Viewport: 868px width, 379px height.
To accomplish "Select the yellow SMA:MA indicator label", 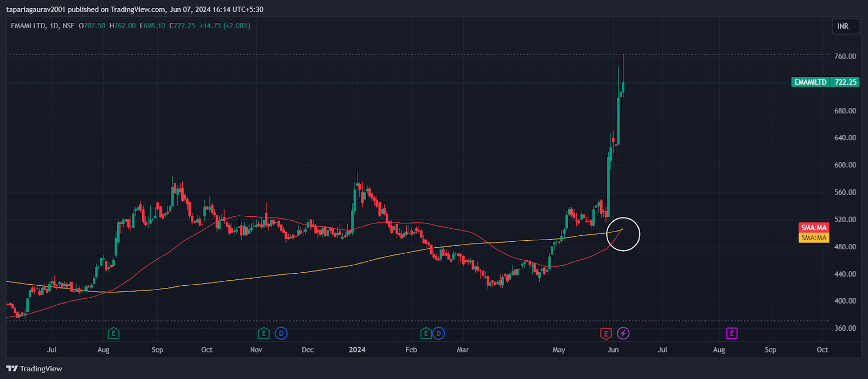I will click(814, 237).
